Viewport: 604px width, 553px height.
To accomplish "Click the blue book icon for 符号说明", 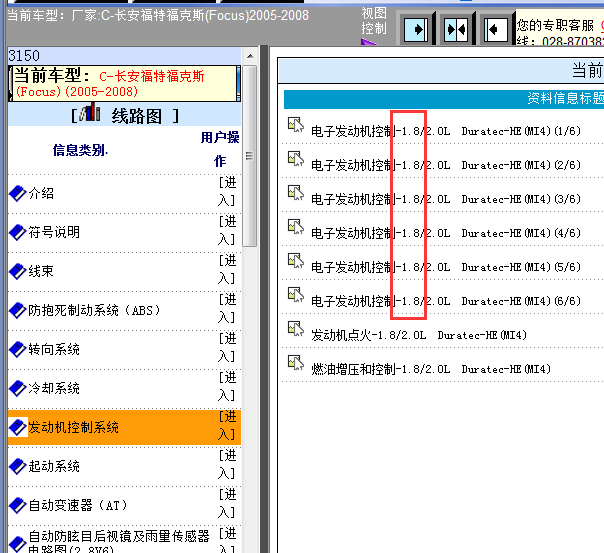I will pyautogui.click(x=17, y=232).
